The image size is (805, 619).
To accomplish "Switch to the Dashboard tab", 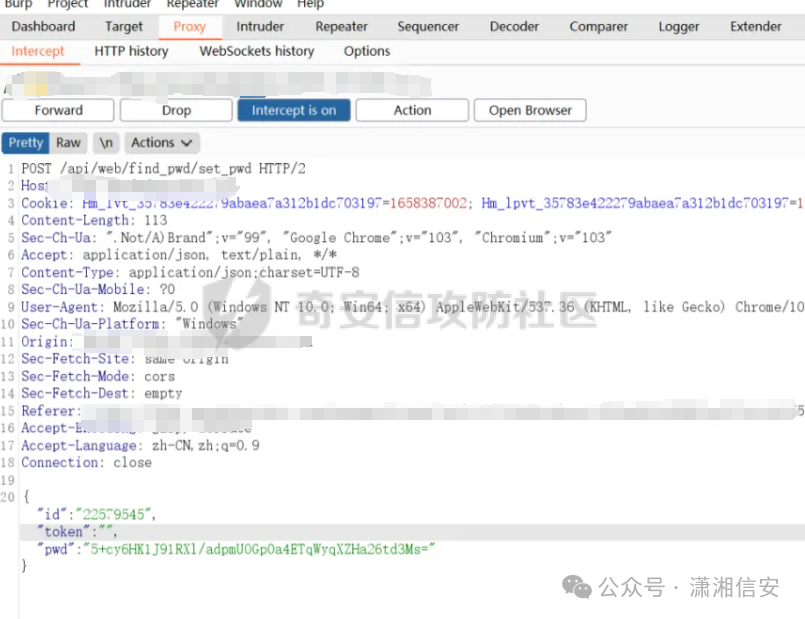I will 43,27.
